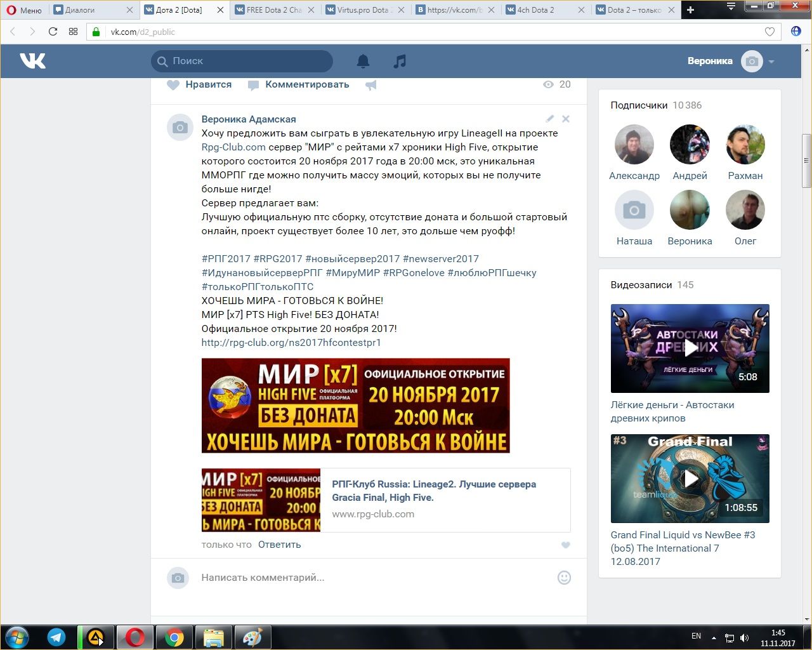Open the tab menu icon in title bar

(731, 6)
